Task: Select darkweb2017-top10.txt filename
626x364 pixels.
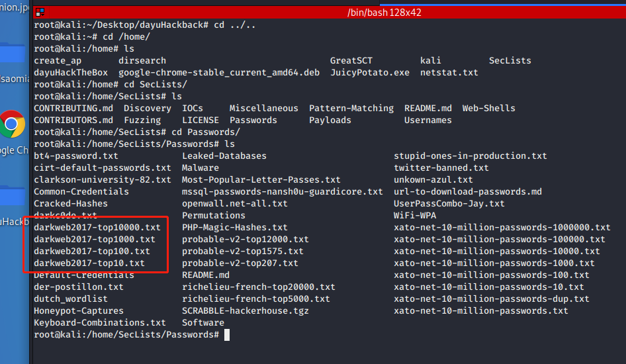Action: (89, 263)
